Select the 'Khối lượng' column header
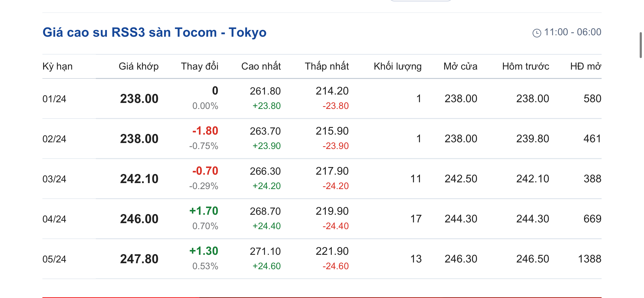Screen dimensions: 644x298 coord(397,66)
